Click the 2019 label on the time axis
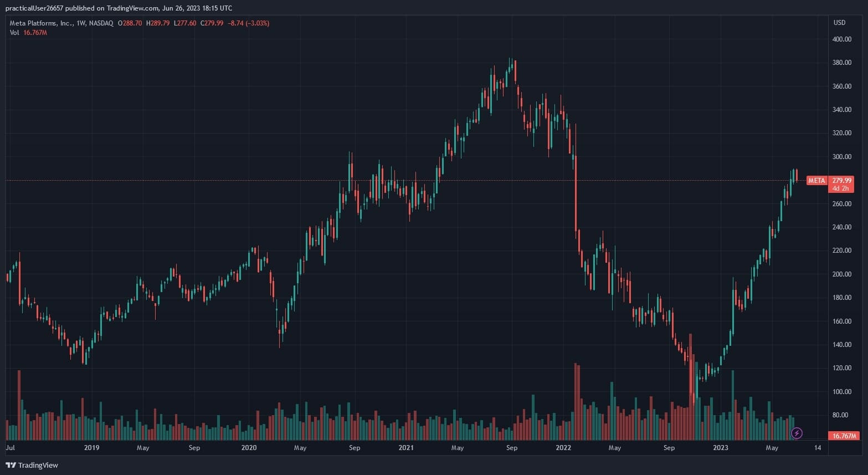Image resolution: width=868 pixels, height=475 pixels. tap(91, 448)
